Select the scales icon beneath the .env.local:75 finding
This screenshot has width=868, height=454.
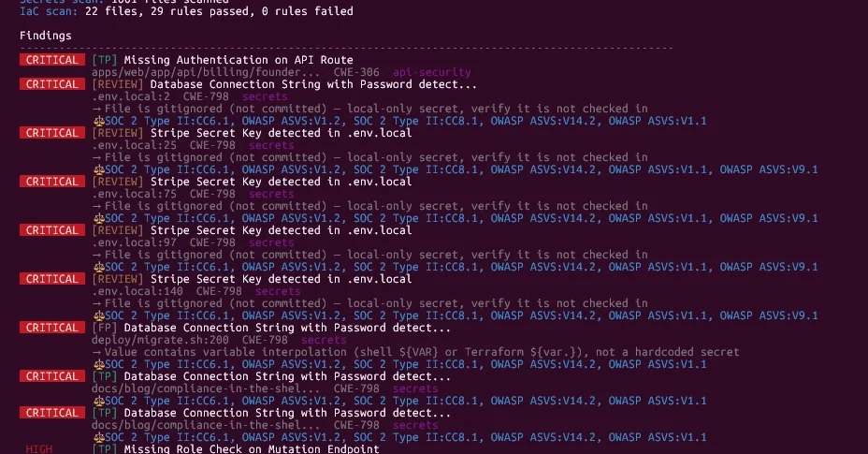click(97, 218)
